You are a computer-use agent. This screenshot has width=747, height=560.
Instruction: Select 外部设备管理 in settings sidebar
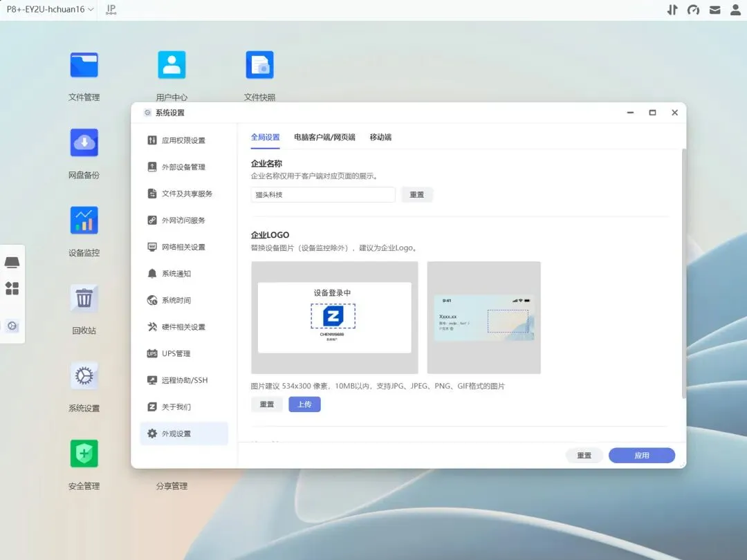(x=184, y=167)
